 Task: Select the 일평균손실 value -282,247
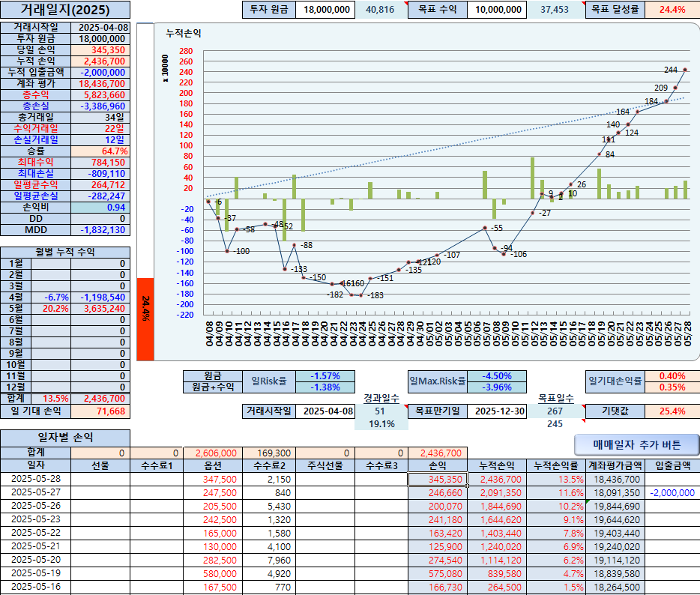tap(100, 196)
